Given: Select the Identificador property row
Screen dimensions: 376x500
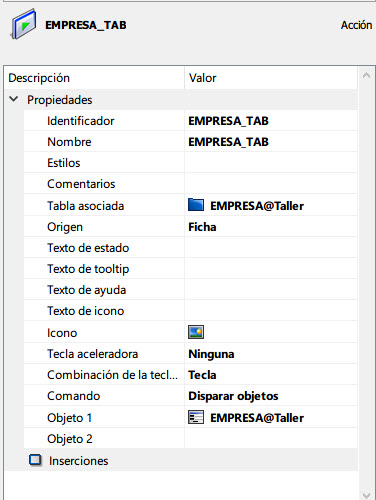Looking at the screenshot, I should coord(190,121).
